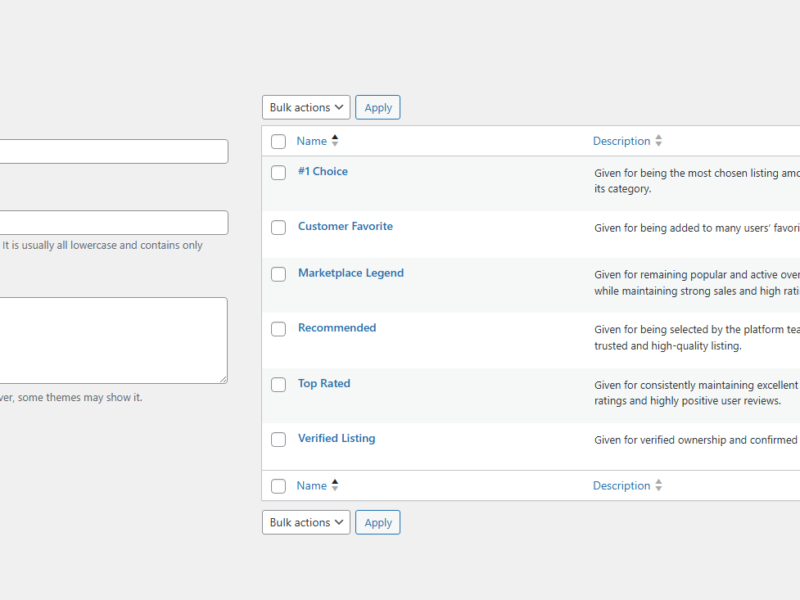Image resolution: width=800 pixels, height=600 pixels.
Task: Click the Customer Favorite description text
Action: 697,228
